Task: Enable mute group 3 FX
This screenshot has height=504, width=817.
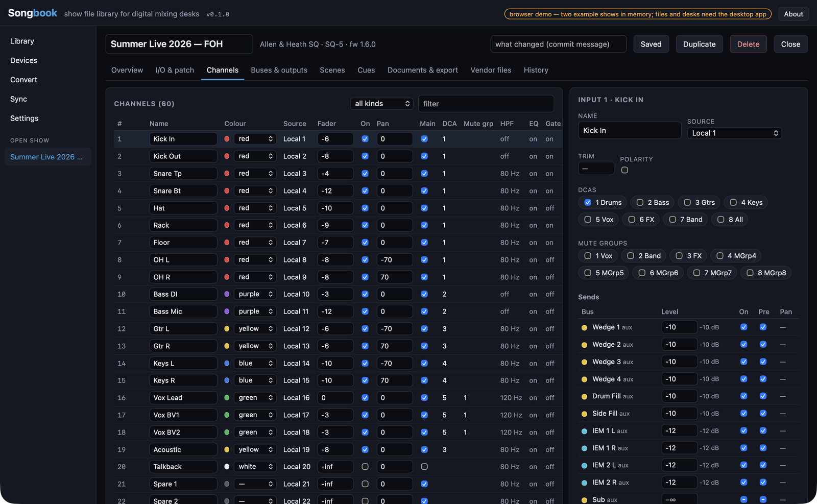Action: point(679,256)
